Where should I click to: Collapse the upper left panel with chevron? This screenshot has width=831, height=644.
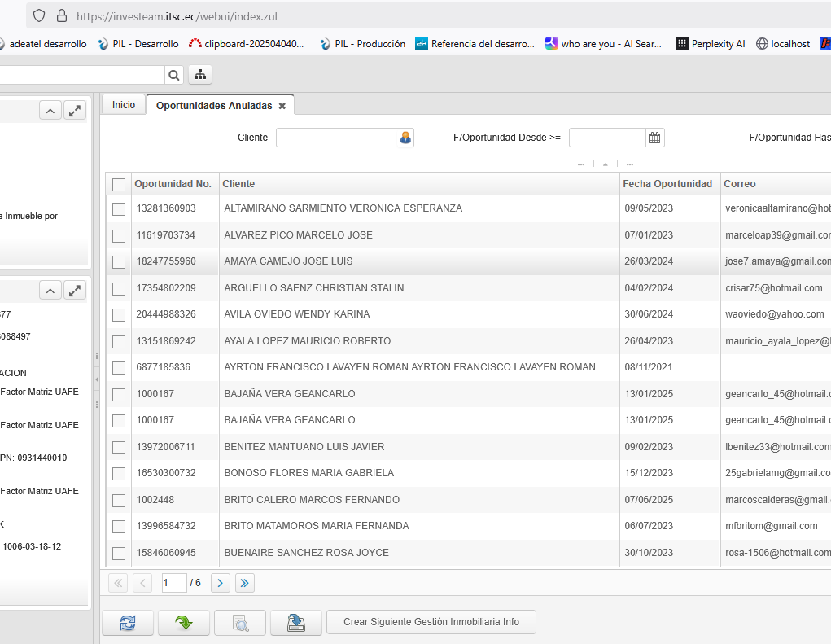tap(50, 111)
